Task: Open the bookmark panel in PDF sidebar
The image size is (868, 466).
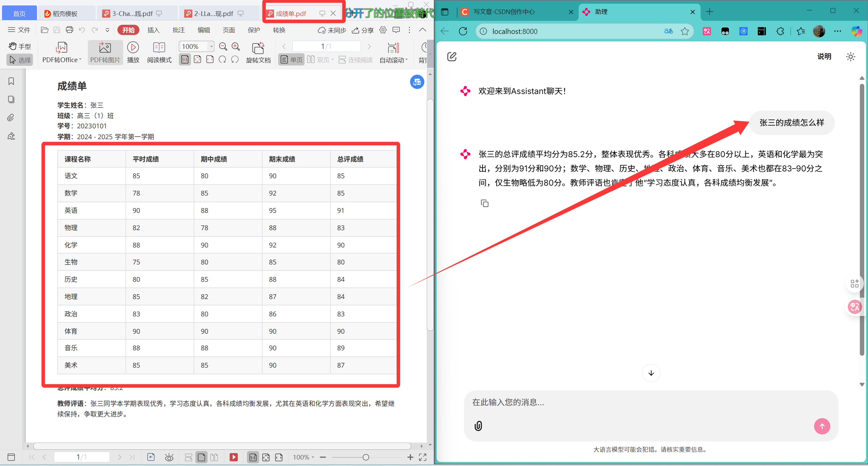Action: click(11, 81)
